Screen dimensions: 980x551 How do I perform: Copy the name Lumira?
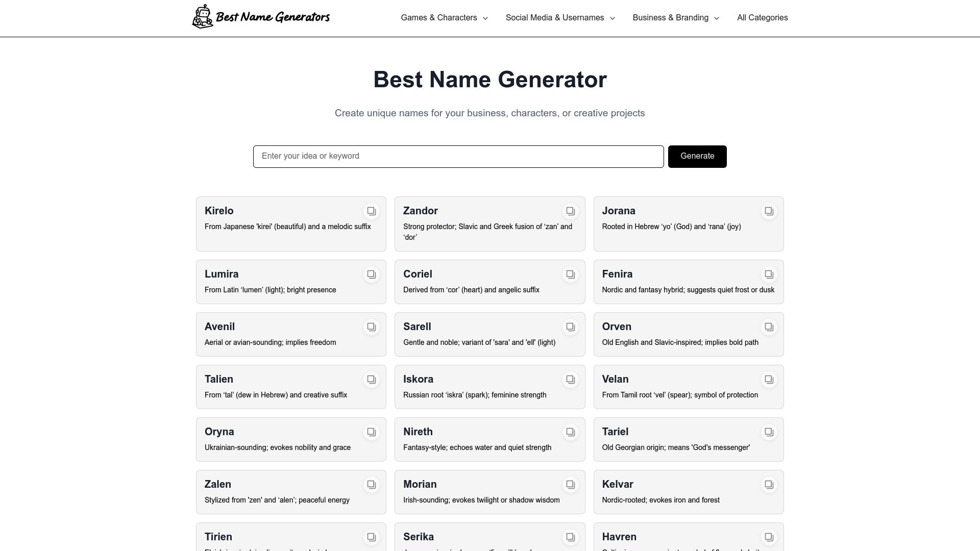coord(372,274)
